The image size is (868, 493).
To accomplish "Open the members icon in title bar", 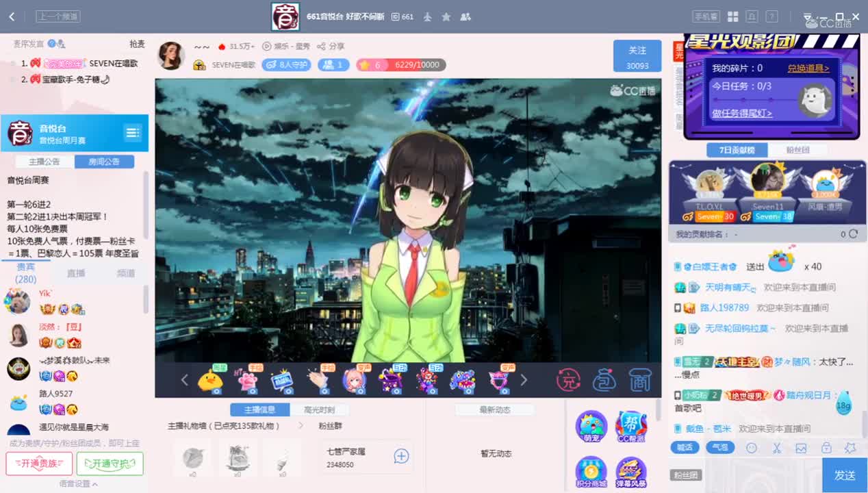I will [x=465, y=16].
